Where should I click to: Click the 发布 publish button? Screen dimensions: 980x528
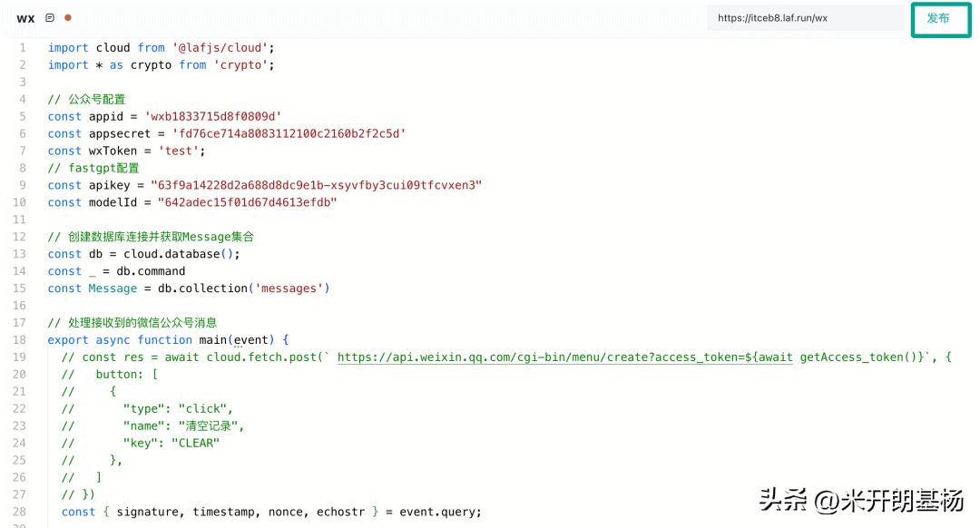point(938,18)
